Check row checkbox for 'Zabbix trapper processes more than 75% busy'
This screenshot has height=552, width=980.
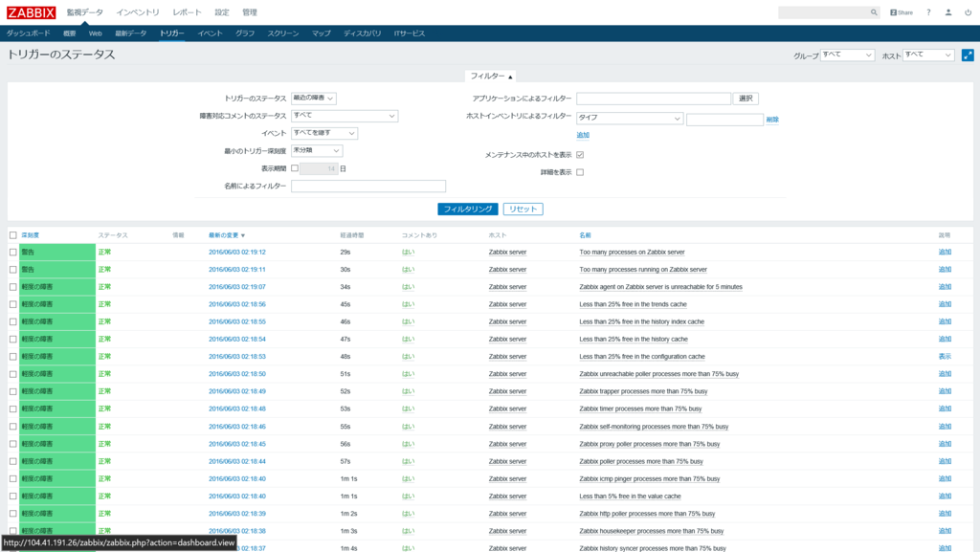pos(13,391)
